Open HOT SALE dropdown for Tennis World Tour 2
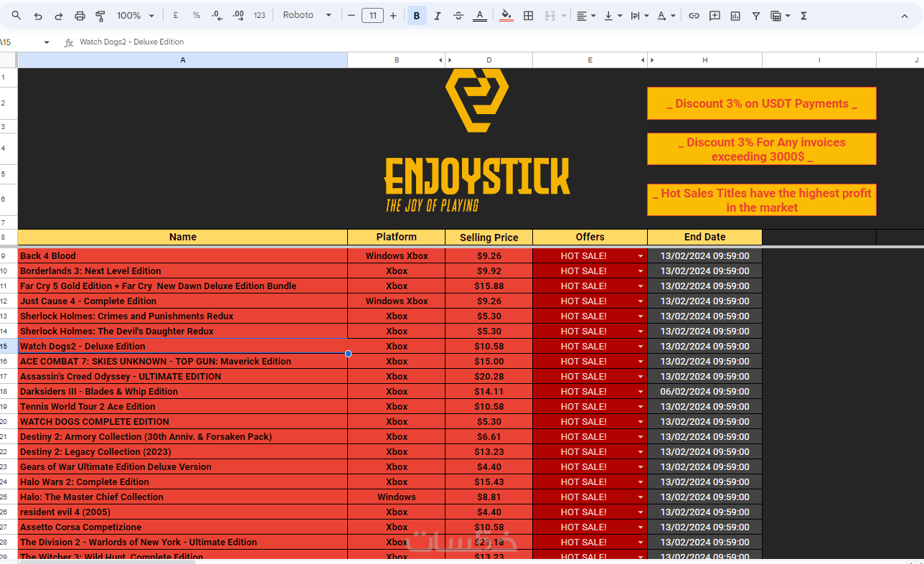 641,407
